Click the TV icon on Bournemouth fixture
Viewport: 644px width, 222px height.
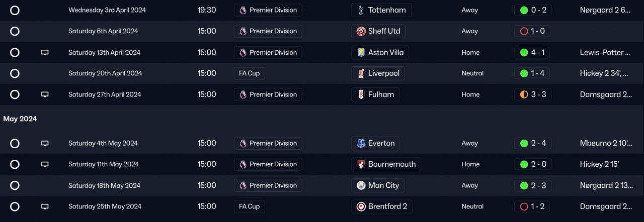point(45,164)
